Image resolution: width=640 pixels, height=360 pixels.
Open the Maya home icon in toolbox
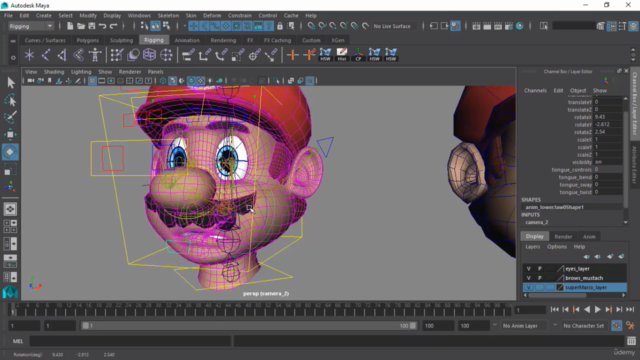coord(10,291)
